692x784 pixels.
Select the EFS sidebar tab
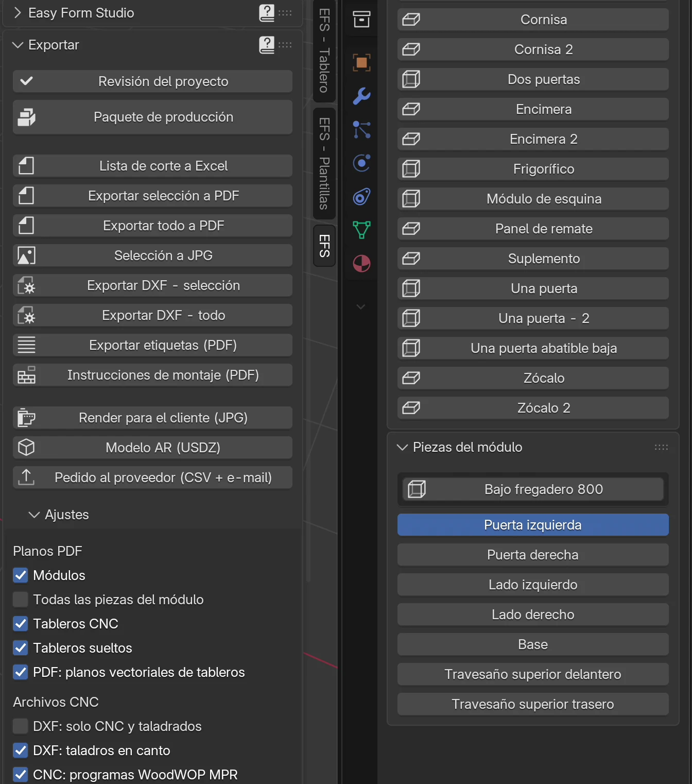click(x=324, y=246)
